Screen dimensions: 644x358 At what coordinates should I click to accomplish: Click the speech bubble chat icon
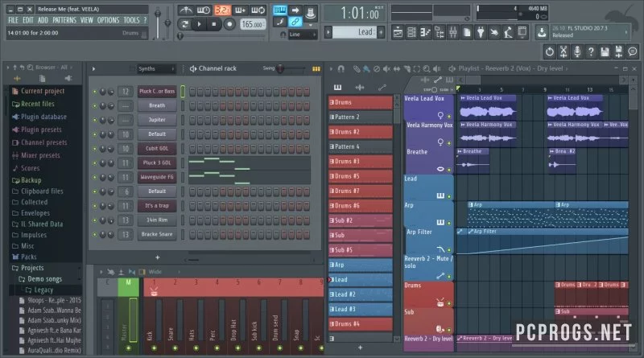(x=633, y=51)
